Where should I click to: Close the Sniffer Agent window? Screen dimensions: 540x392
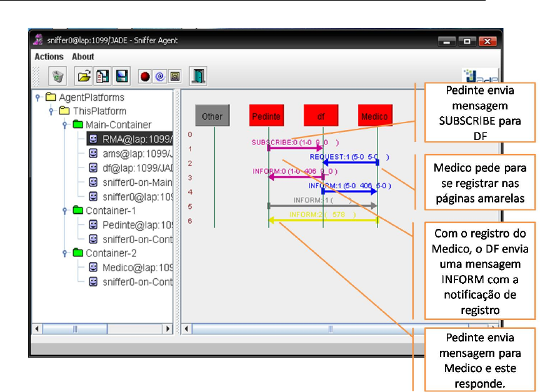[x=487, y=41]
